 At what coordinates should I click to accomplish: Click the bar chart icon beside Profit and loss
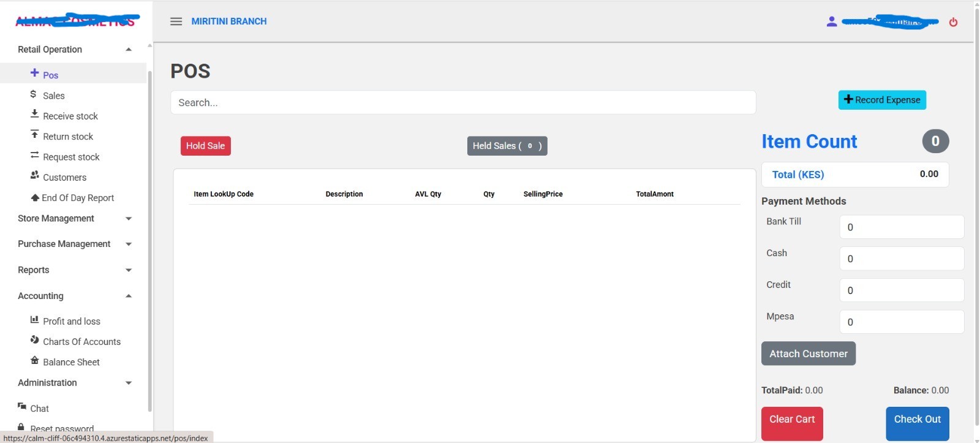34,319
